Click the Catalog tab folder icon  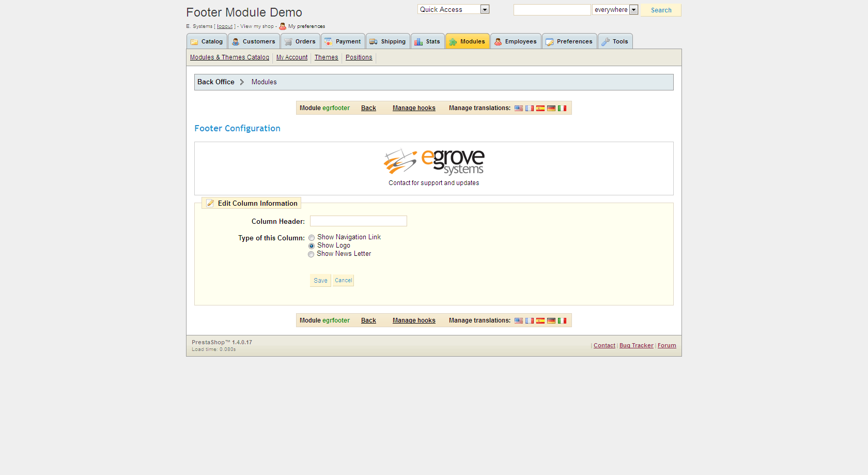[194, 42]
